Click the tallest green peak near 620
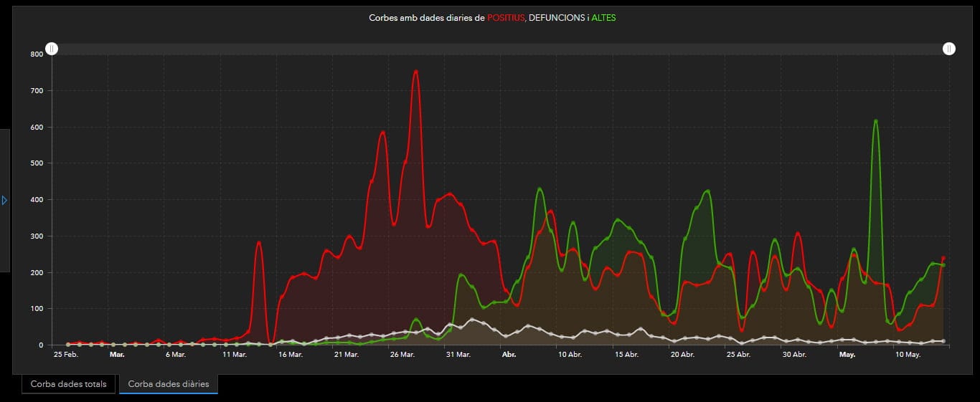980x402 pixels. (875, 120)
